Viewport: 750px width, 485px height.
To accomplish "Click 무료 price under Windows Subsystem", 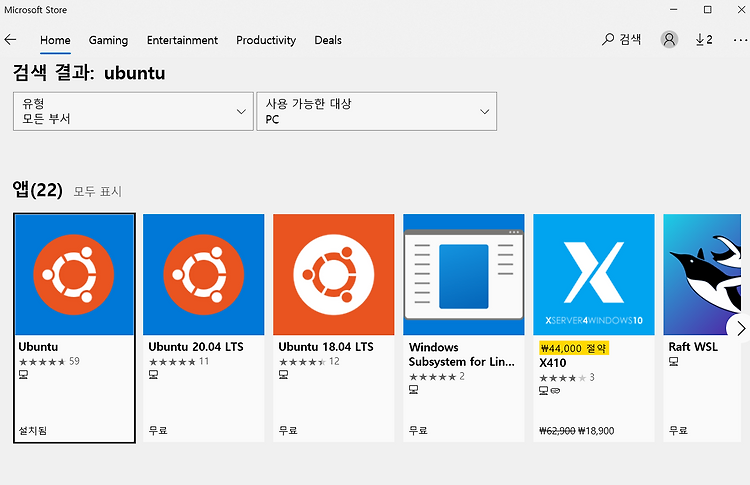I will [418, 431].
